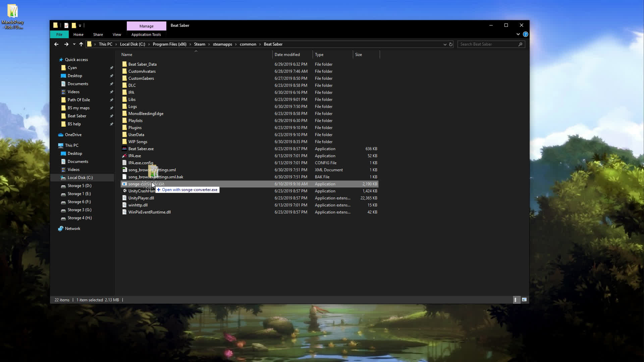Open Customize Quick Access Toolbar dropdown
644x362 pixels.
point(80,25)
